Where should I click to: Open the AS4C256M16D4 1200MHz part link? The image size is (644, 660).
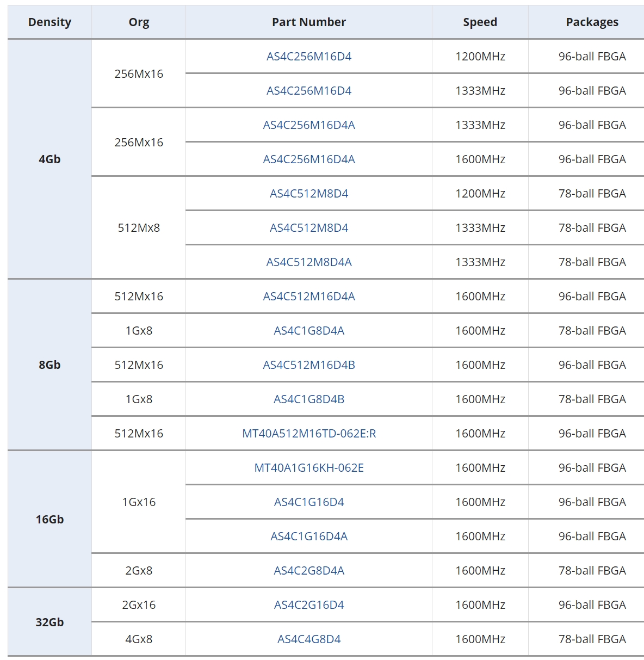click(x=308, y=57)
